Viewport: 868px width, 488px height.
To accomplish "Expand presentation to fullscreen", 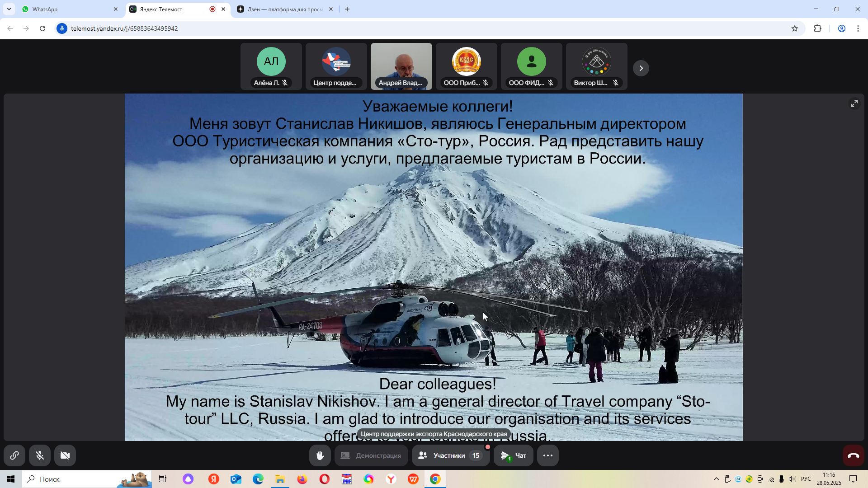I will tap(854, 103).
